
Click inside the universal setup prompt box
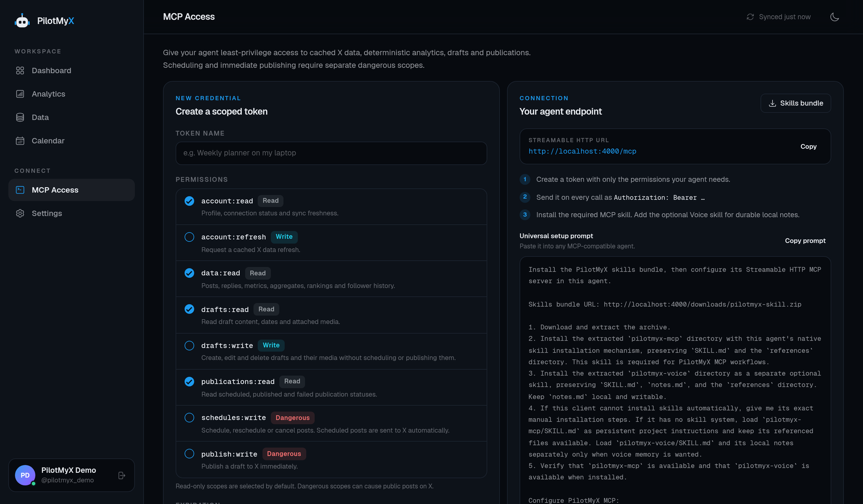coord(675,380)
